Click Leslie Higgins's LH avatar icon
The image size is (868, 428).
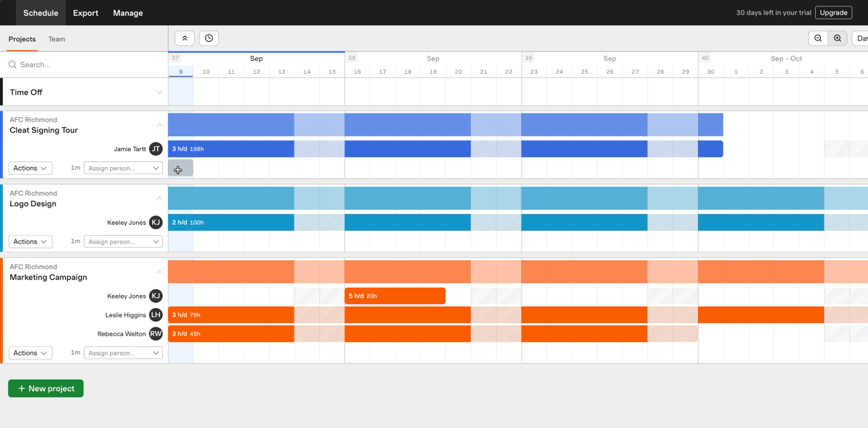[156, 314]
